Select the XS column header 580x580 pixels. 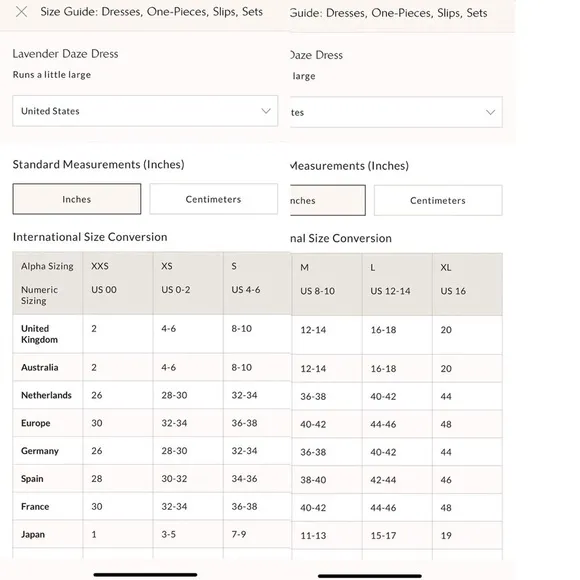167,266
